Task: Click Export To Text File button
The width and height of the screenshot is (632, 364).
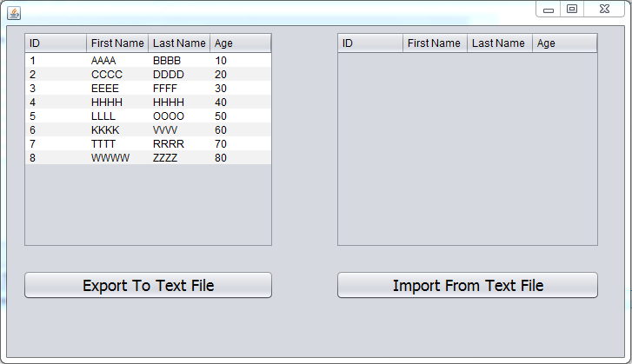Action: pos(148,285)
